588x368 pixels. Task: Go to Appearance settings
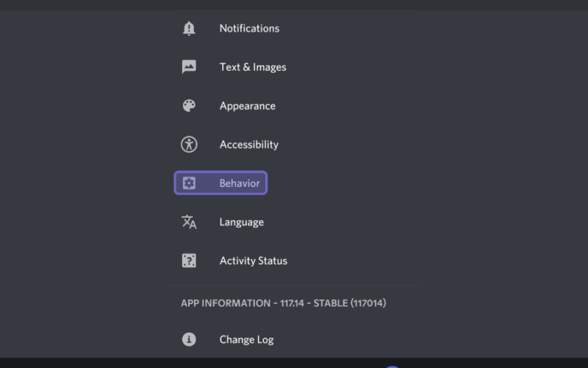pyautogui.click(x=294, y=105)
